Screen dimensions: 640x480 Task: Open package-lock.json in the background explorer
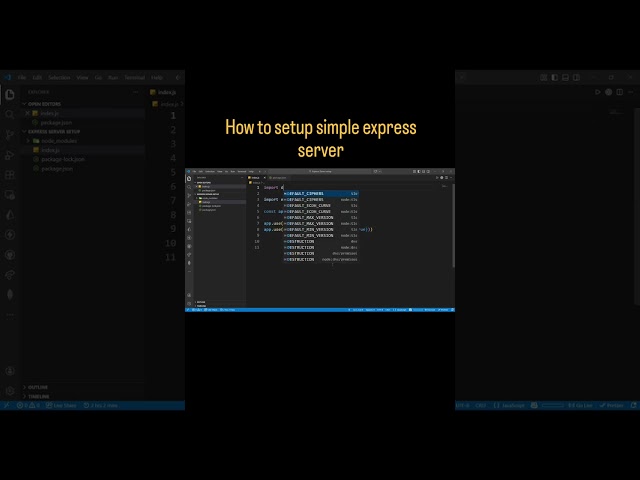coord(63,159)
